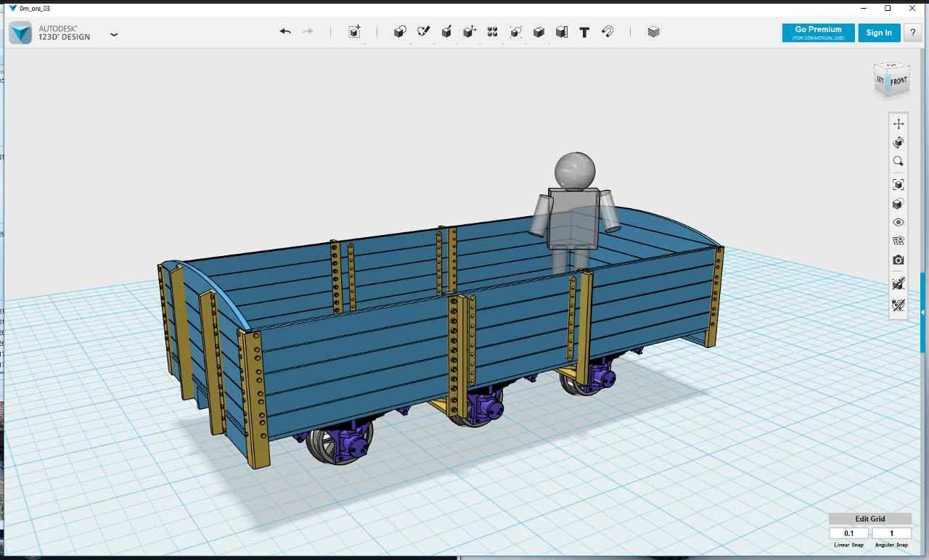Open the Modify tools

pos(470,32)
